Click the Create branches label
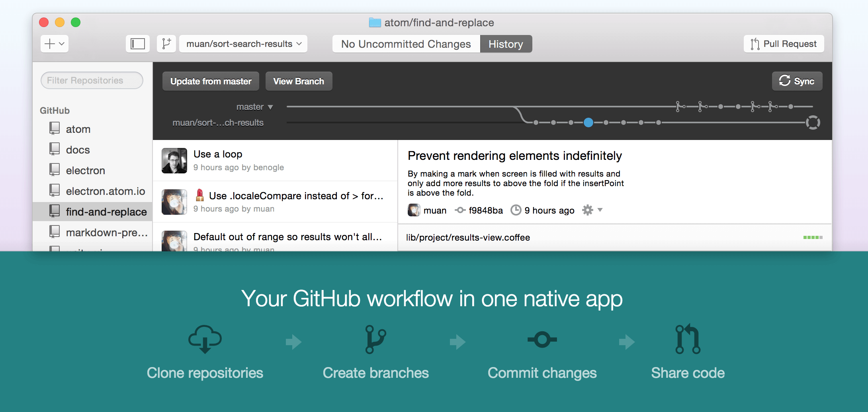Screen dimensions: 868x412 (375, 373)
